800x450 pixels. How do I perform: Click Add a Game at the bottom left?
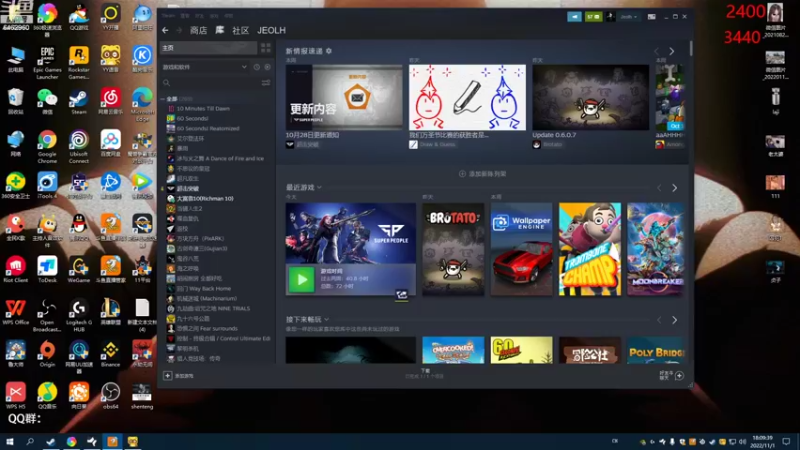(x=179, y=376)
